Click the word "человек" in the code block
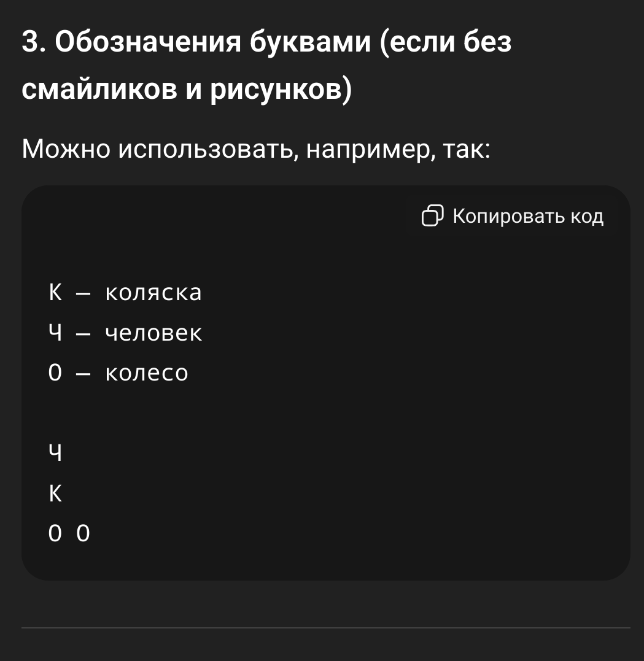 (153, 333)
